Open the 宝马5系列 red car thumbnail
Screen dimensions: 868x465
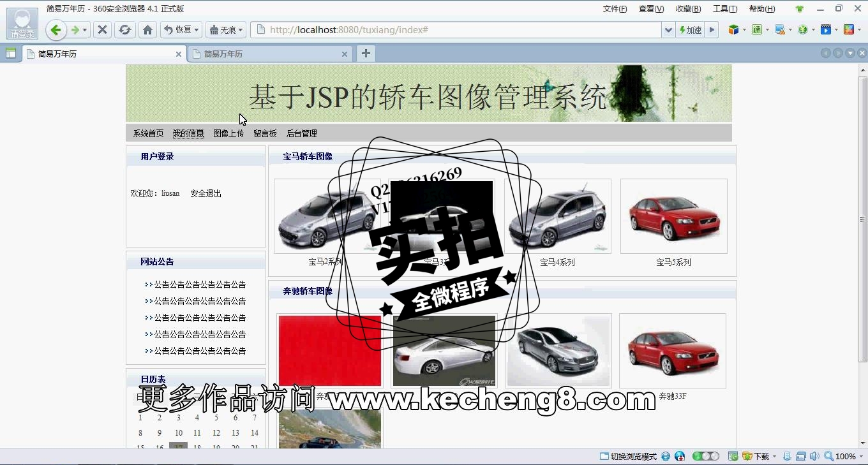[674, 216]
